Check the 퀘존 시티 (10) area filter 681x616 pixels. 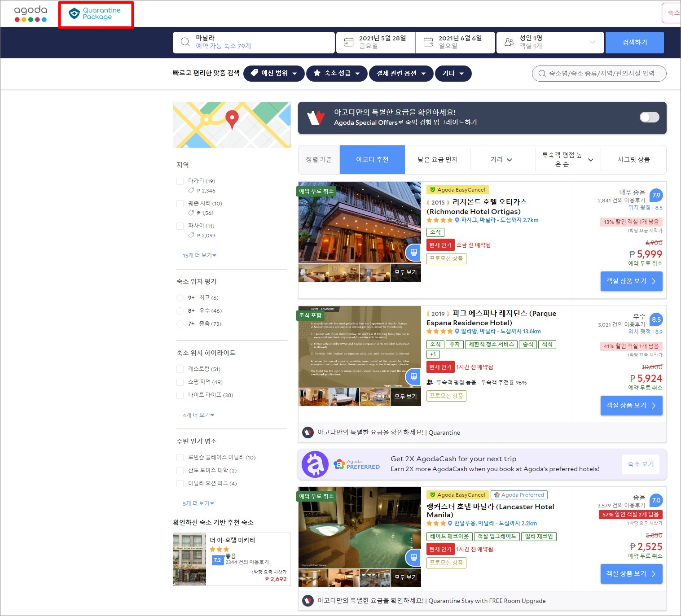point(180,204)
